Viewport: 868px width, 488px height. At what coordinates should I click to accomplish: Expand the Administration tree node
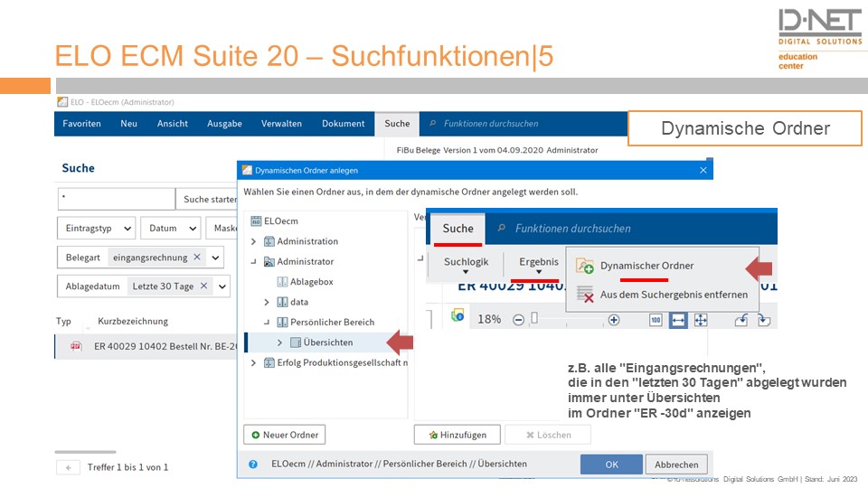pyautogui.click(x=253, y=241)
